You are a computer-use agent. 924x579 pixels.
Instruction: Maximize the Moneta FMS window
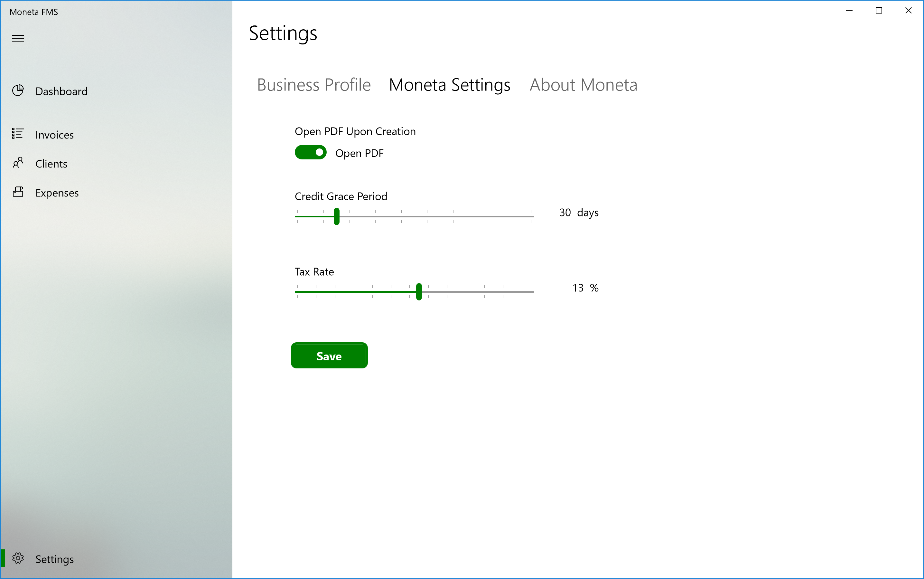tap(879, 11)
